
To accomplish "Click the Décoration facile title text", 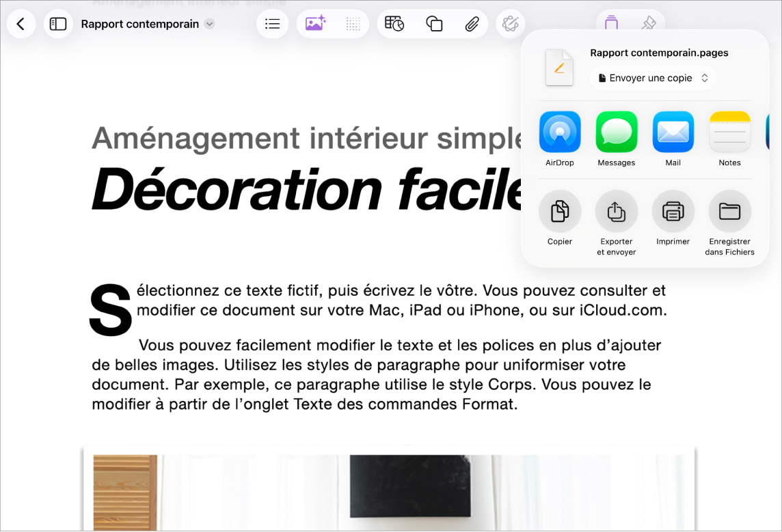I will pos(307,189).
